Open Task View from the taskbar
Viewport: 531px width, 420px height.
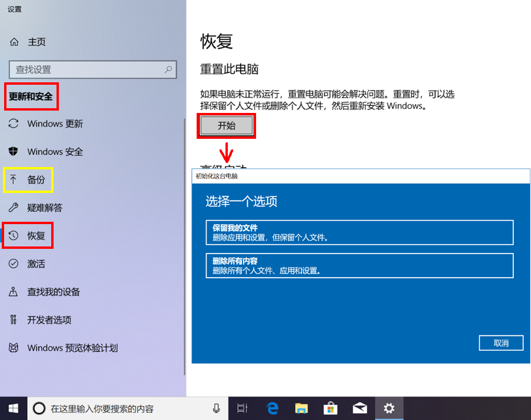pos(243,408)
